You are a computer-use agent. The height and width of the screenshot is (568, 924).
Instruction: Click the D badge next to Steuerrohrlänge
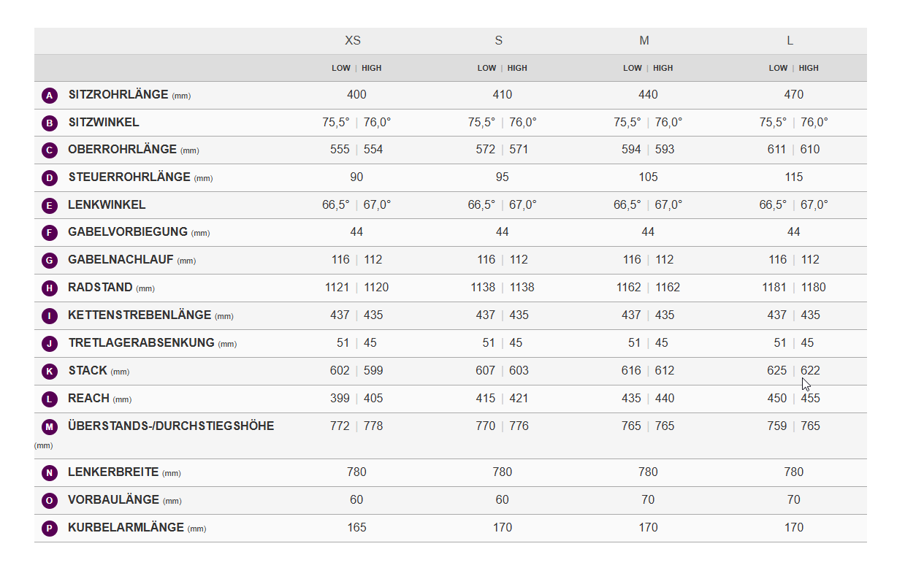point(50,178)
